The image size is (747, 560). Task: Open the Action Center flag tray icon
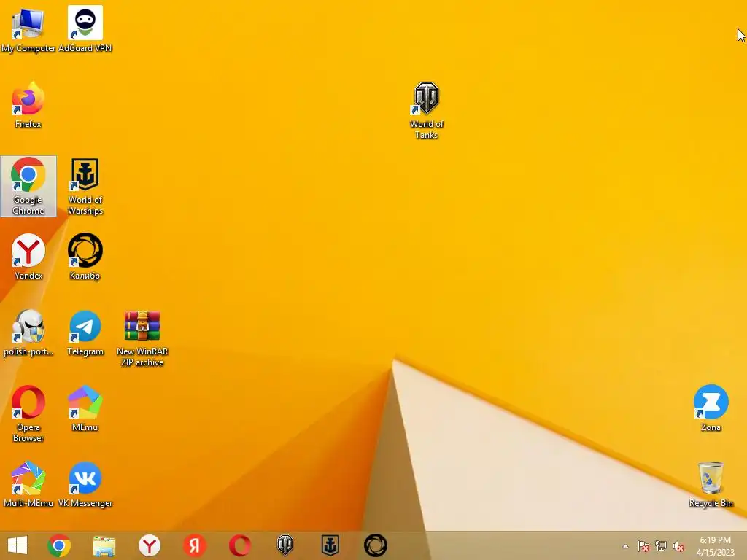[x=643, y=546]
